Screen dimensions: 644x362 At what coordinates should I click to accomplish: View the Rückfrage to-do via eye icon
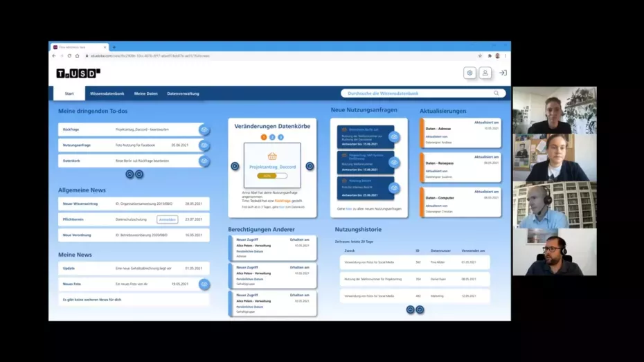coord(204,129)
